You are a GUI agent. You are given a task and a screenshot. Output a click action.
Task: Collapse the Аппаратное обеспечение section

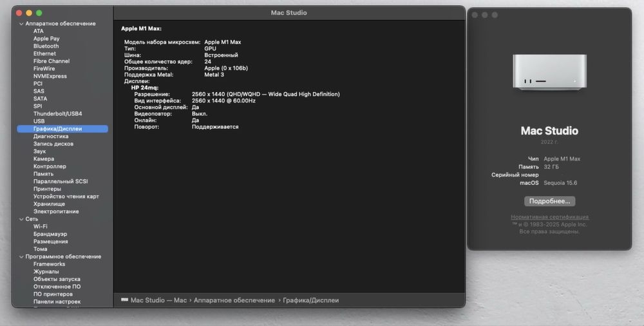tap(21, 24)
